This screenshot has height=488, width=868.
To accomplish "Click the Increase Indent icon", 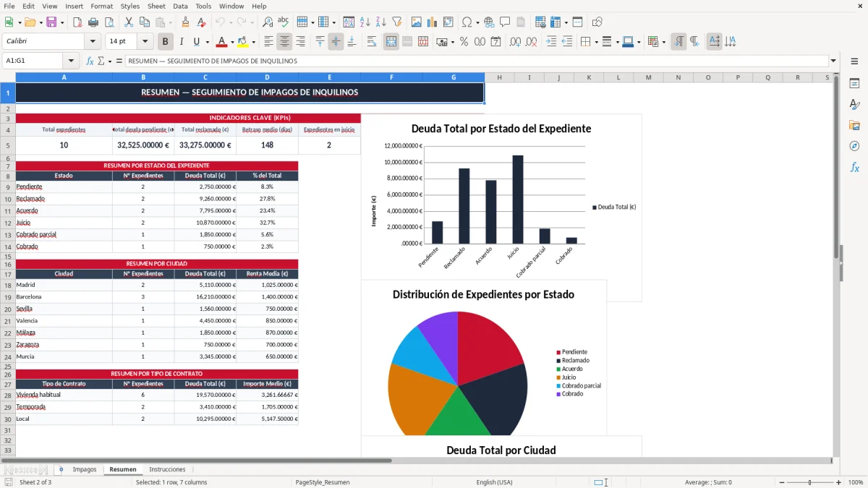I will [x=551, y=42].
